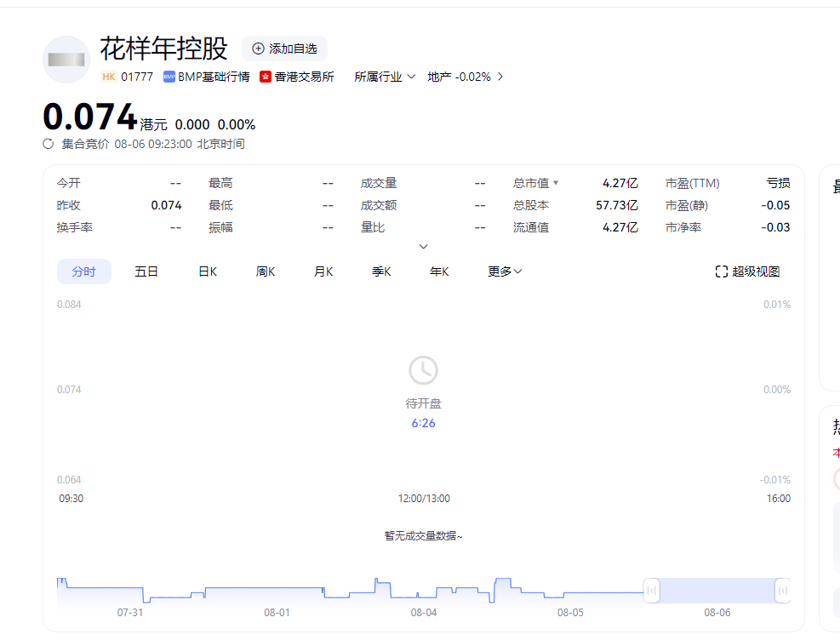This screenshot has width=840, height=640.
Task: Click the BMP基础行情 badge icon
Action: (x=169, y=77)
